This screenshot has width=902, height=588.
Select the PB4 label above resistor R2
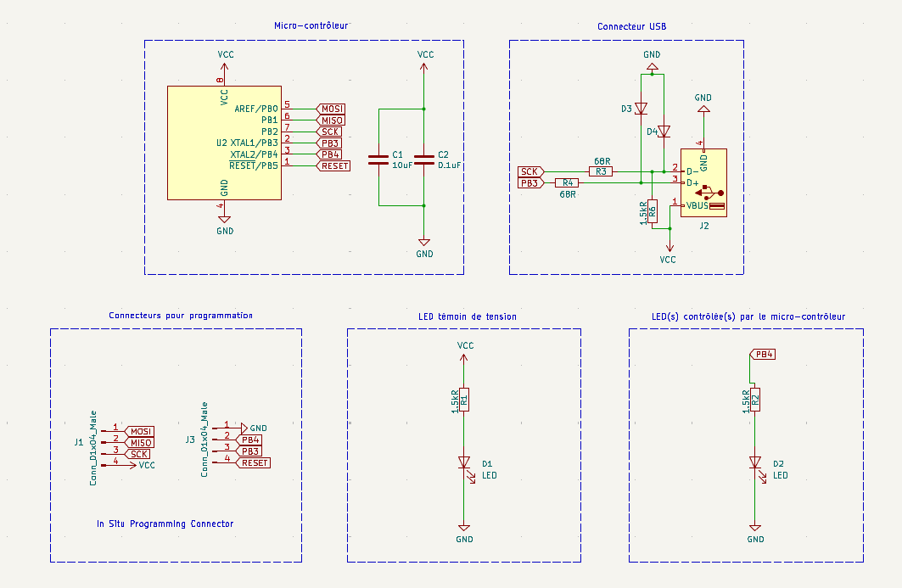click(x=763, y=355)
